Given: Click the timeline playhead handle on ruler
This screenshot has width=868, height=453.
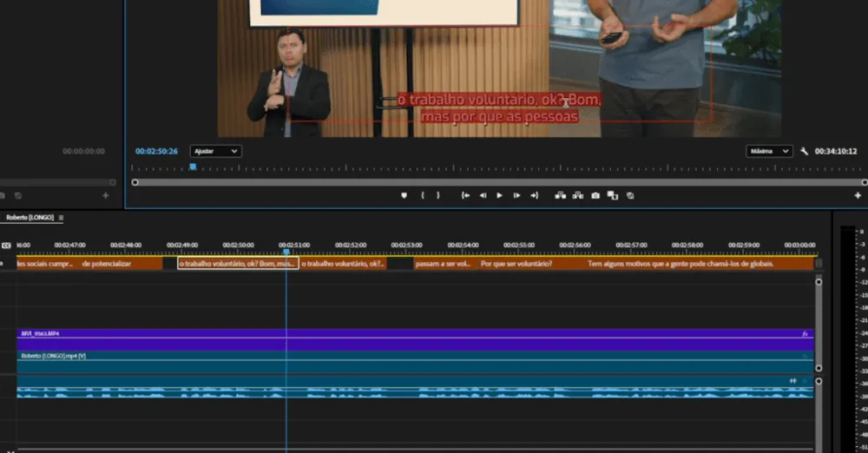Looking at the screenshot, I should [286, 252].
